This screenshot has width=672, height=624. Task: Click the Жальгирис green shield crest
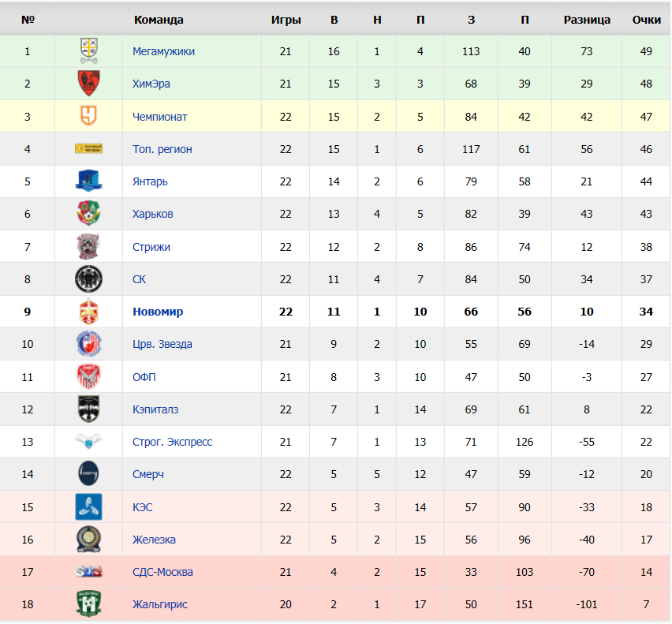[x=88, y=603]
